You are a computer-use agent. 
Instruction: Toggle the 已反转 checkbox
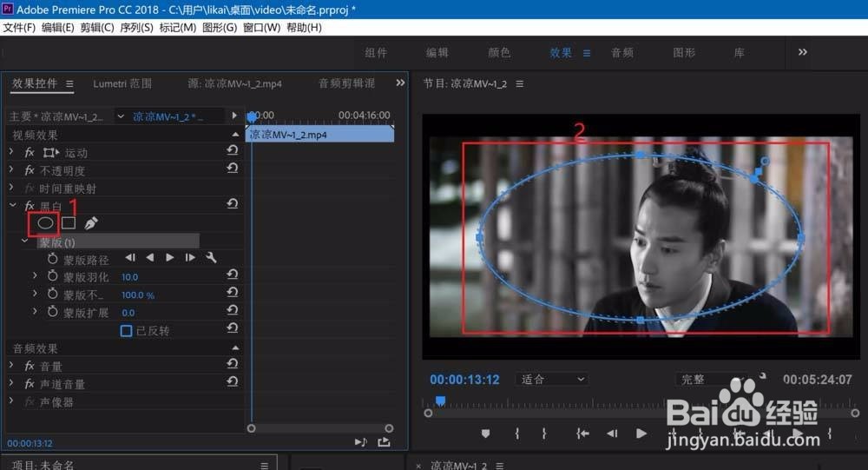tap(126, 331)
